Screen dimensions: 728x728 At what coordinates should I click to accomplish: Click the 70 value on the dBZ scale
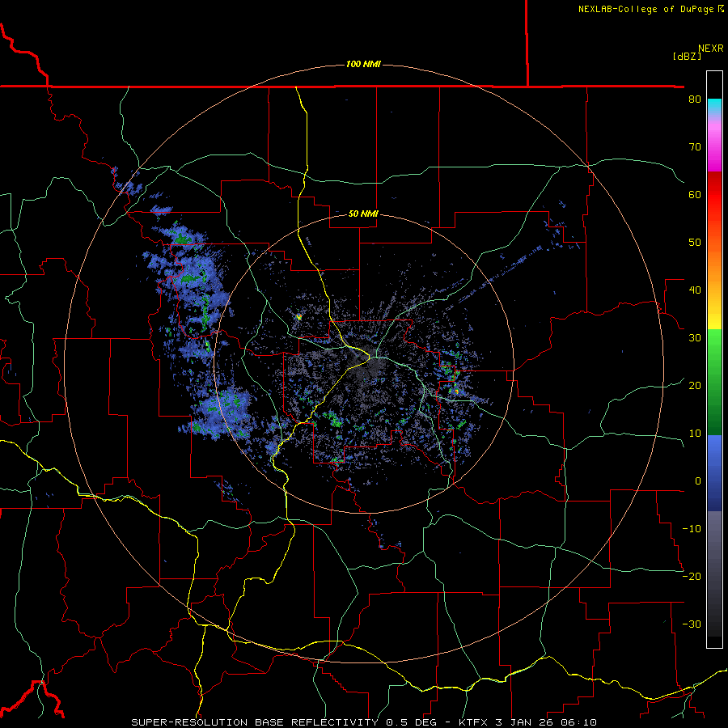695,146
